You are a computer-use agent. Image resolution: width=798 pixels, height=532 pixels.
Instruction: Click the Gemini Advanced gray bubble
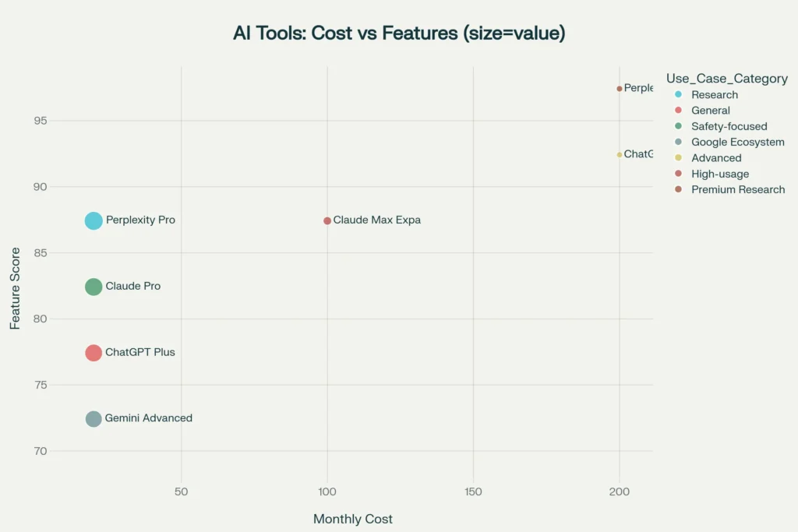[94, 419]
